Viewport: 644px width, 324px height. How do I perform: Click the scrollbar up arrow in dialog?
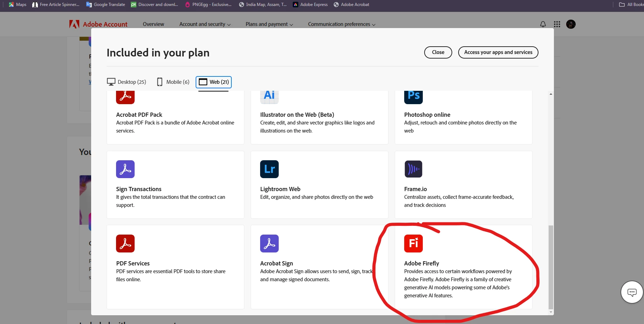tap(551, 94)
